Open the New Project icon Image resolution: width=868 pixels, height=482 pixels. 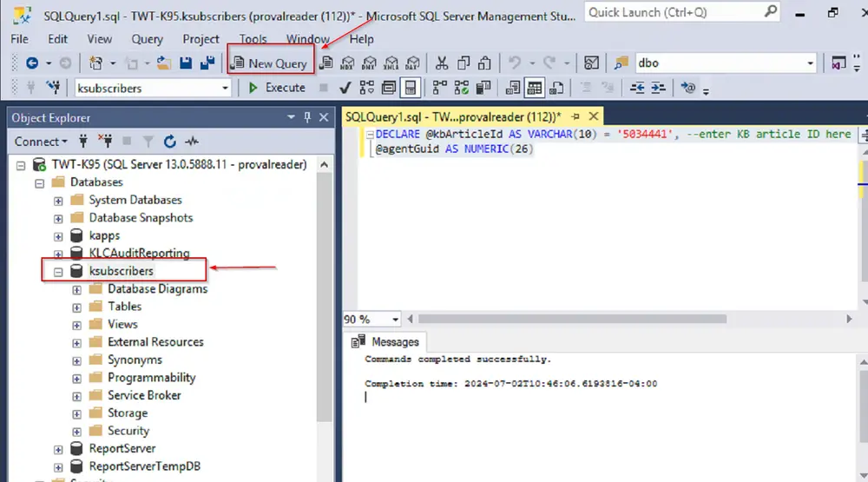pos(95,63)
